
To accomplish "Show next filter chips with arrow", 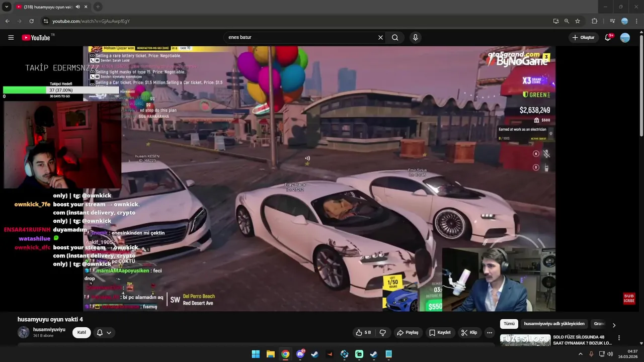I will (x=614, y=325).
